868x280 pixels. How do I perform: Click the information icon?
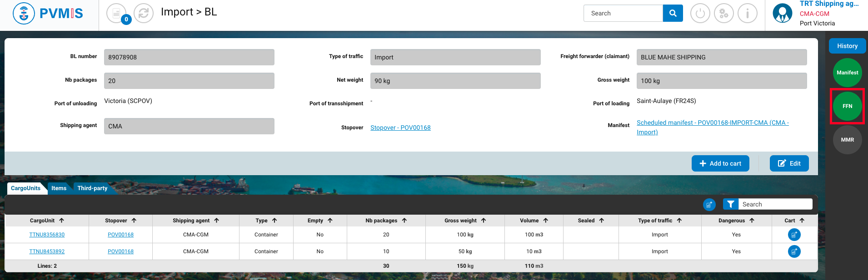(x=747, y=13)
